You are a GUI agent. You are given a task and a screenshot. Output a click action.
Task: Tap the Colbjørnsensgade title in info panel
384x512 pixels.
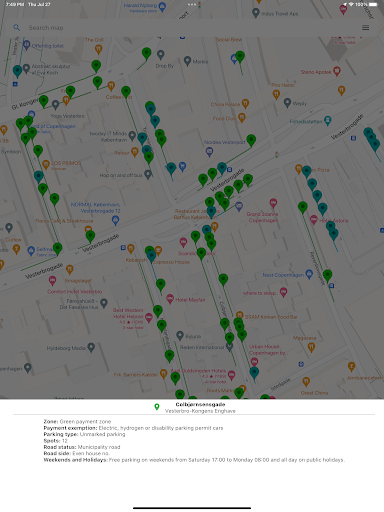pyautogui.click(x=200, y=404)
